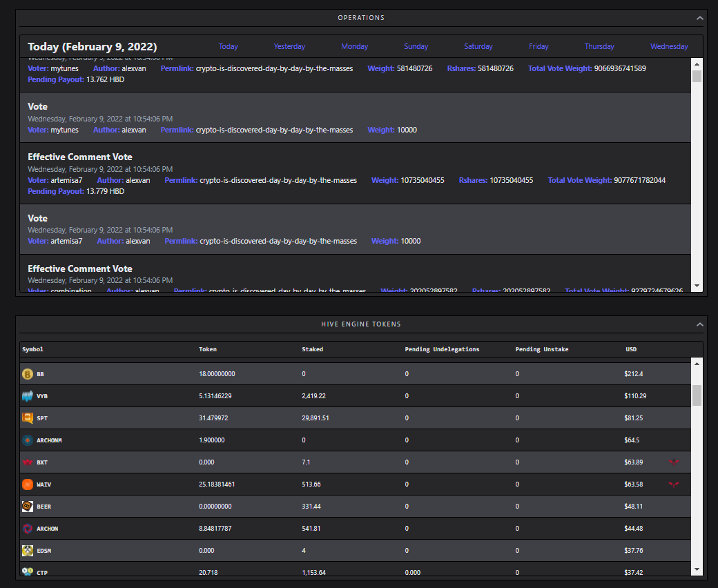Image resolution: width=718 pixels, height=588 pixels.
Task: Click SPT staked amount 29,891.51
Action: click(315, 418)
